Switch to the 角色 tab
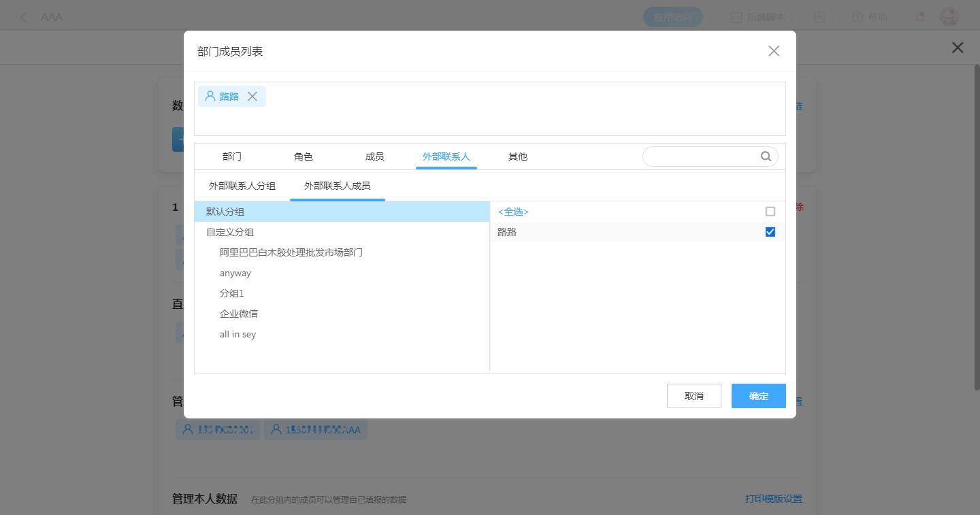 [x=304, y=156]
